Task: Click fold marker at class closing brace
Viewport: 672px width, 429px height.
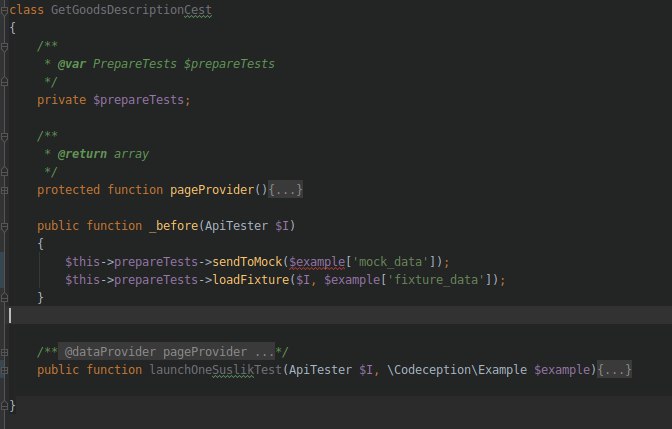Action: (x=4, y=405)
